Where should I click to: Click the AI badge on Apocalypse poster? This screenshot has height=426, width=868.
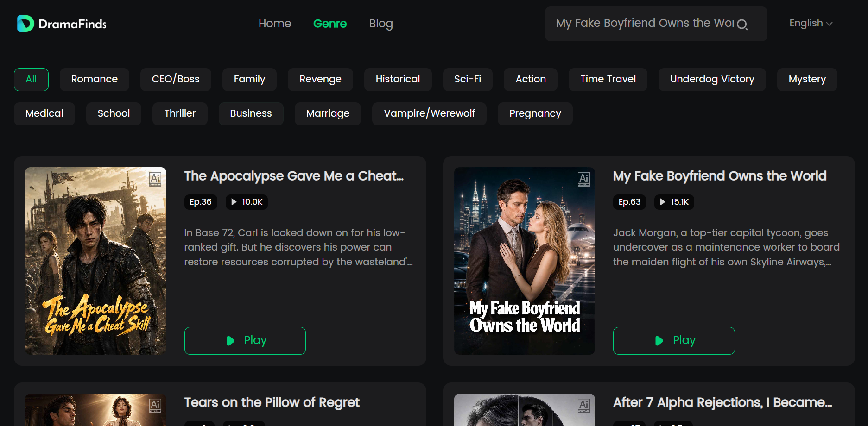point(155,179)
